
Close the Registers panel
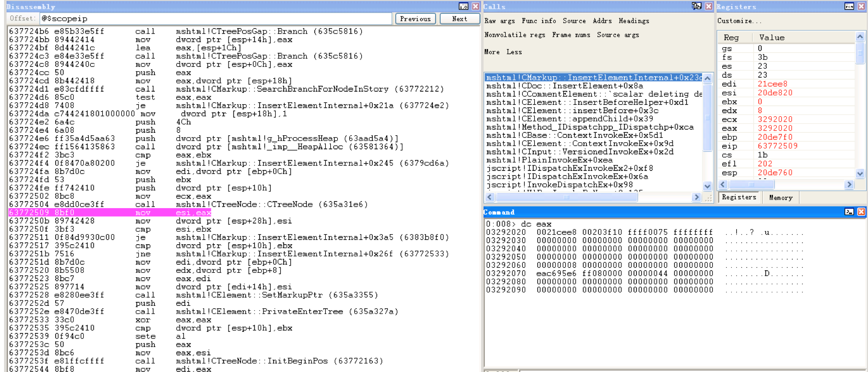[861, 7]
